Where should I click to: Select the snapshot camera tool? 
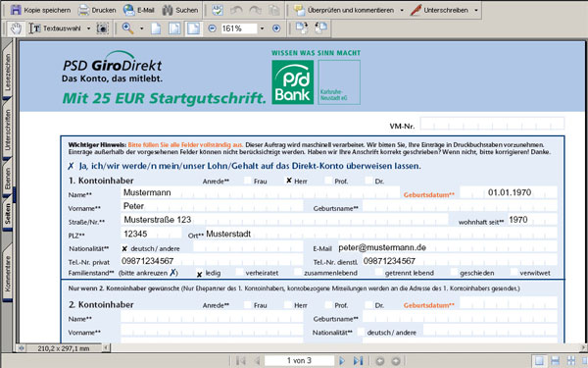coord(102,28)
